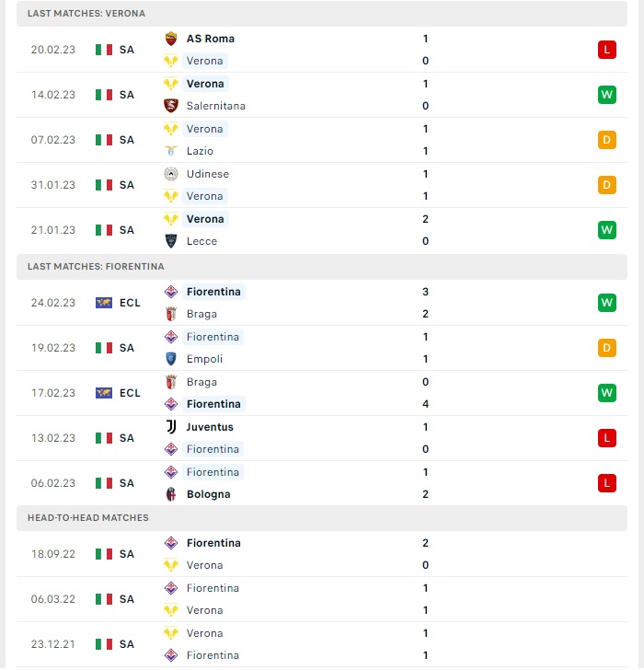644x670 pixels.
Task: Open the Last Matches: Verona section header
Action: click(x=322, y=13)
